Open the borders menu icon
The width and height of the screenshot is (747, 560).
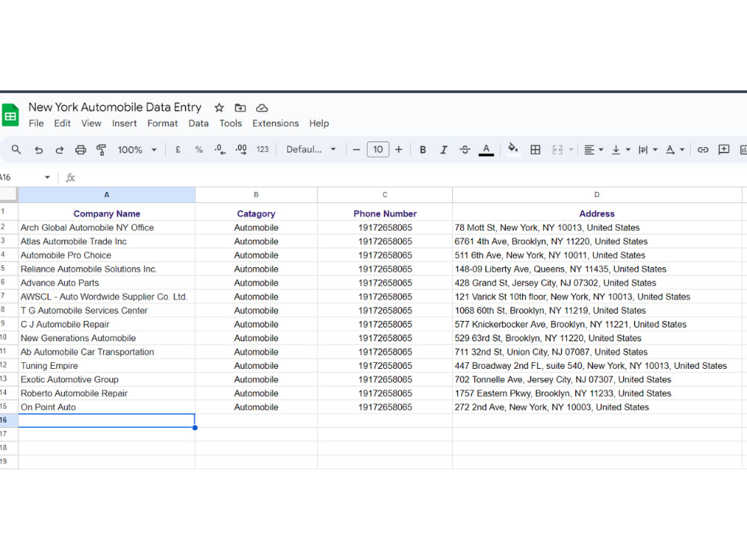point(536,149)
